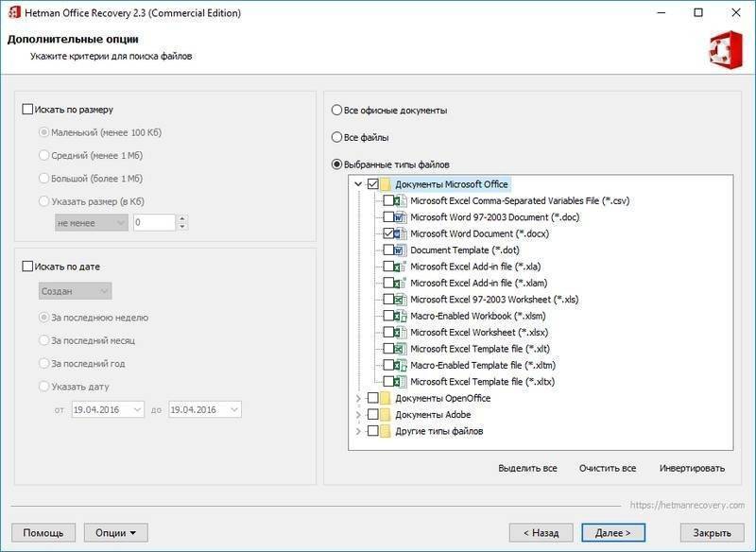The width and height of the screenshot is (756, 552).
Task: Click the Excel icon beside *.xlsx entry
Action: point(402,332)
